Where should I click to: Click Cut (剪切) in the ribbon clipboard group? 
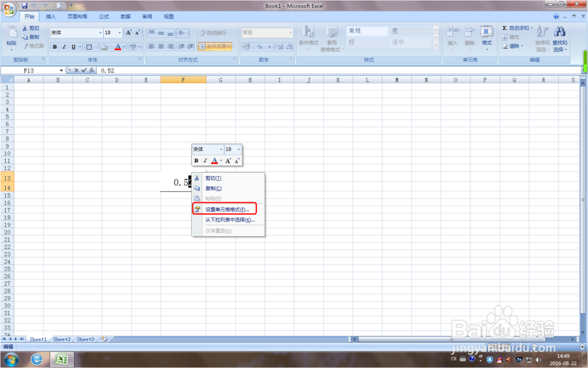[31, 28]
